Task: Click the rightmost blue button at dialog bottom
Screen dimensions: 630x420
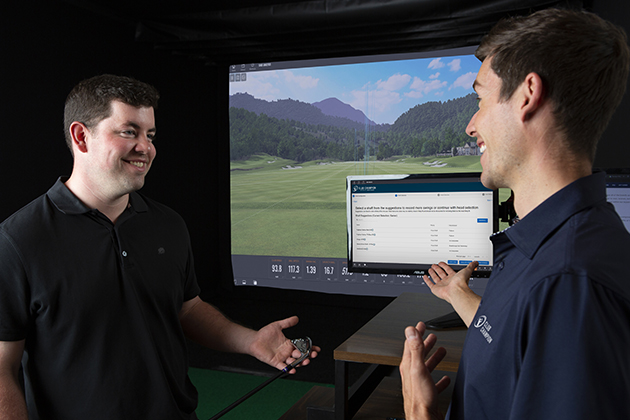Action: [483, 262]
